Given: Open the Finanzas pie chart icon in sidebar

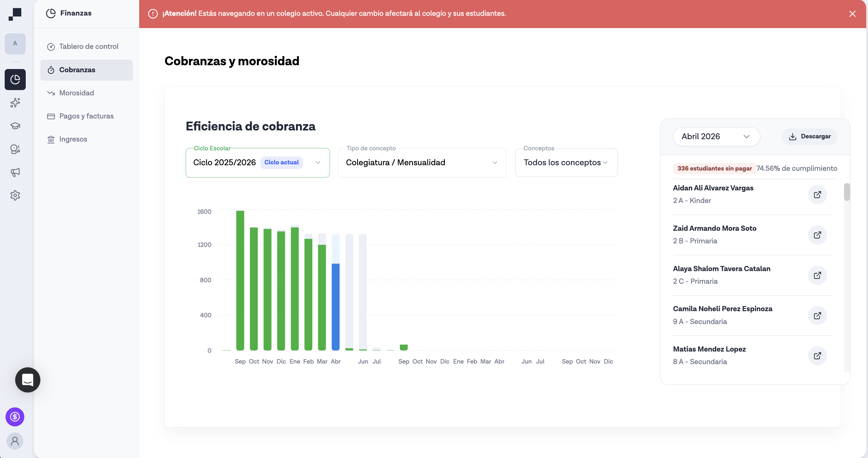Looking at the screenshot, I should coord(15,80).
